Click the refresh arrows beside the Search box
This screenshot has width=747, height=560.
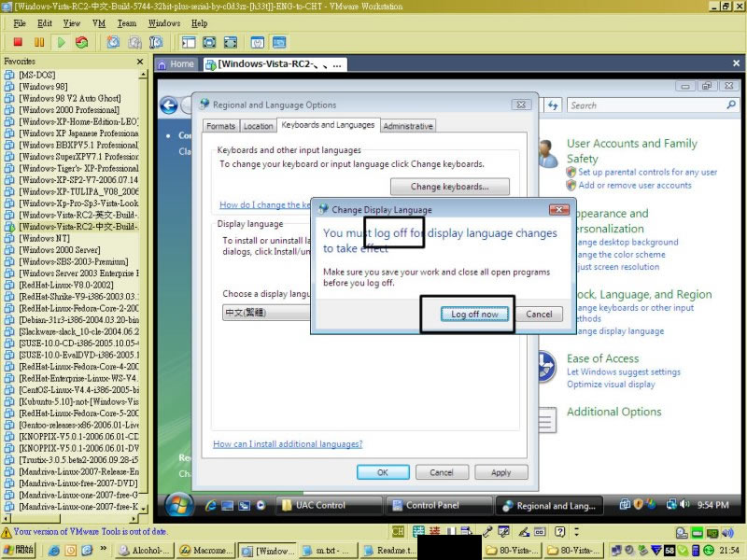[x=553, y=105]
